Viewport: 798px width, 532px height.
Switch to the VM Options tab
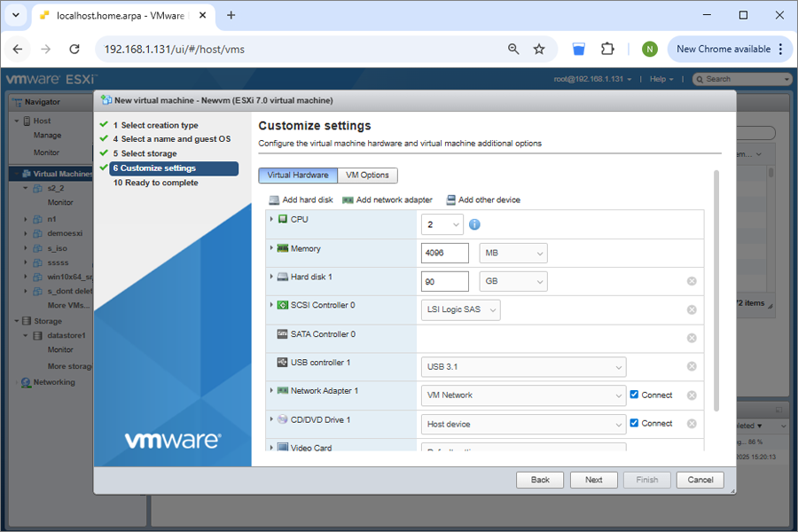pyautogui.click(x=367, y=176)
